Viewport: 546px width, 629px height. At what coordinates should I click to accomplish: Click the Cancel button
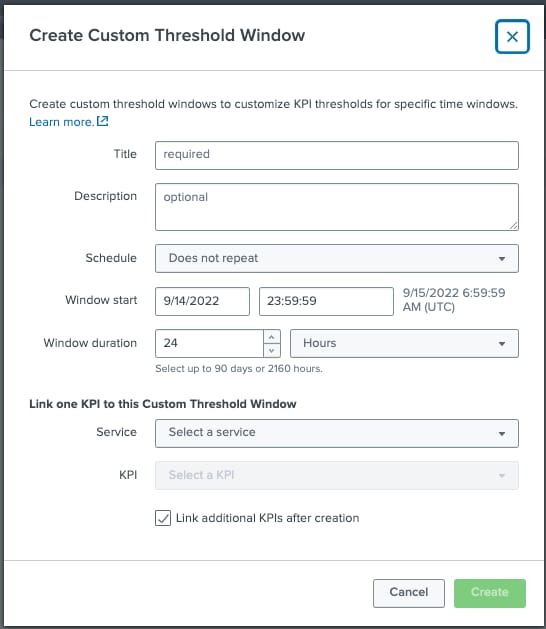click(x=409, y=593)
